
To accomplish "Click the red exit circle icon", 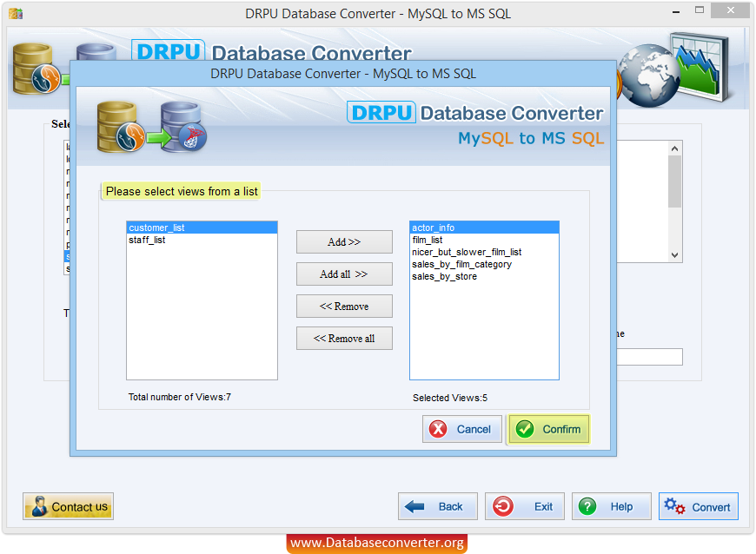I will (503, 506).
